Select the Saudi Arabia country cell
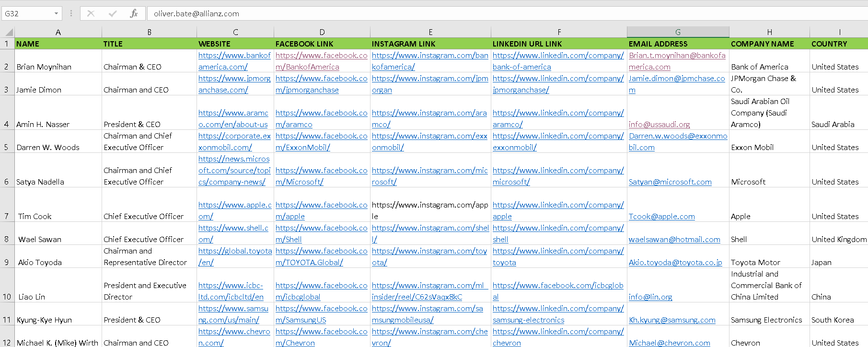The image size is (868, 347). (839, 113)
